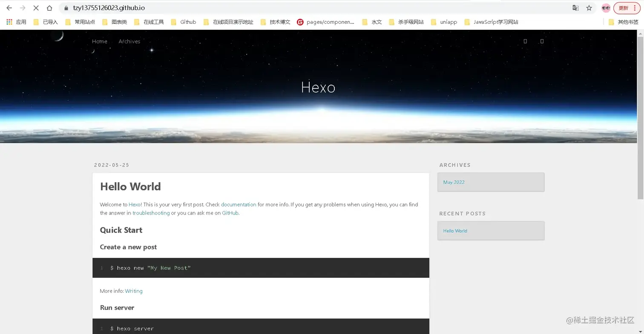This screenshot has width=644, height=334.
Task: Stop page loading with the X button
Action: point(36,8)
